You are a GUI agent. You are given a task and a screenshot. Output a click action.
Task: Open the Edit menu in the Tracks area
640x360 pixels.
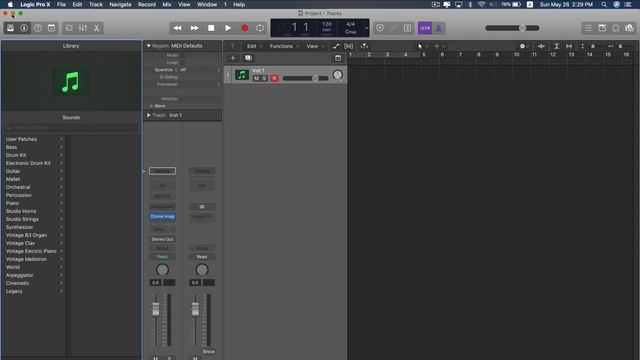click(x=254, y=46)
